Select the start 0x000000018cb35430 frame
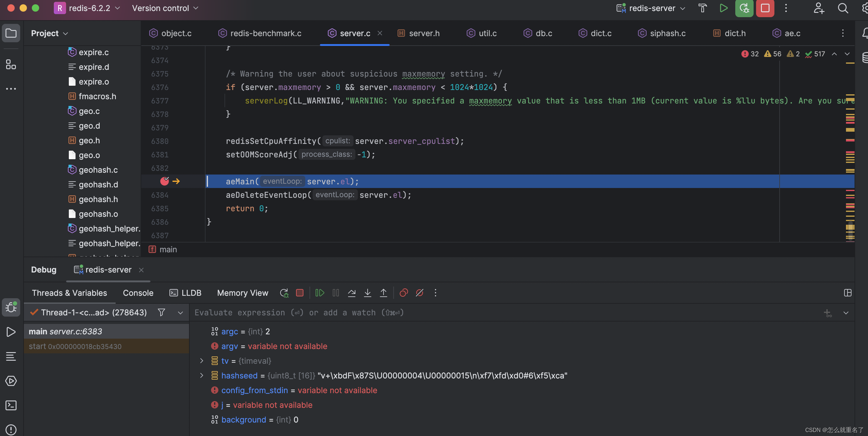The width and height of the screenshot is (868, 436). 106,346
